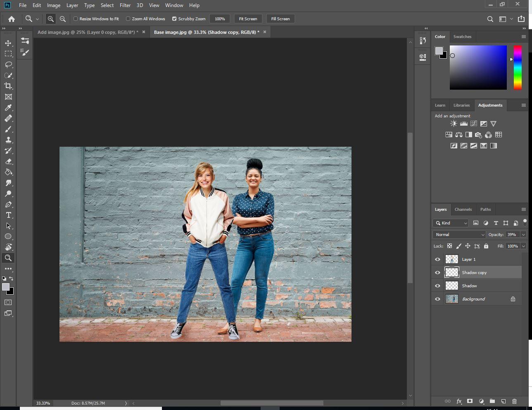This screenshot has height=410, width=532.
Task: Open Layers panel menu
Action: pos(523,209)
